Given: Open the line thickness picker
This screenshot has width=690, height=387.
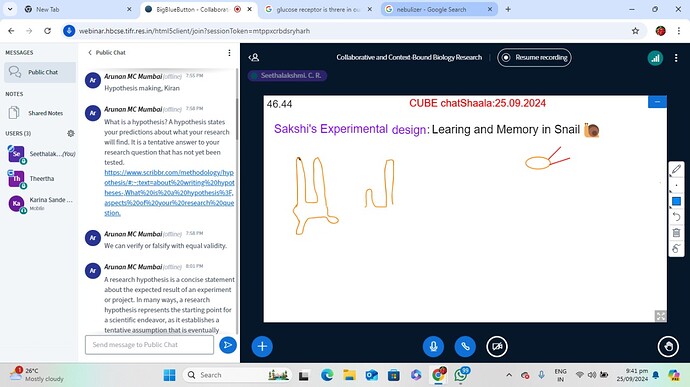Looking at the screenshot, I should pyautogui.click(x=676, y=185).
